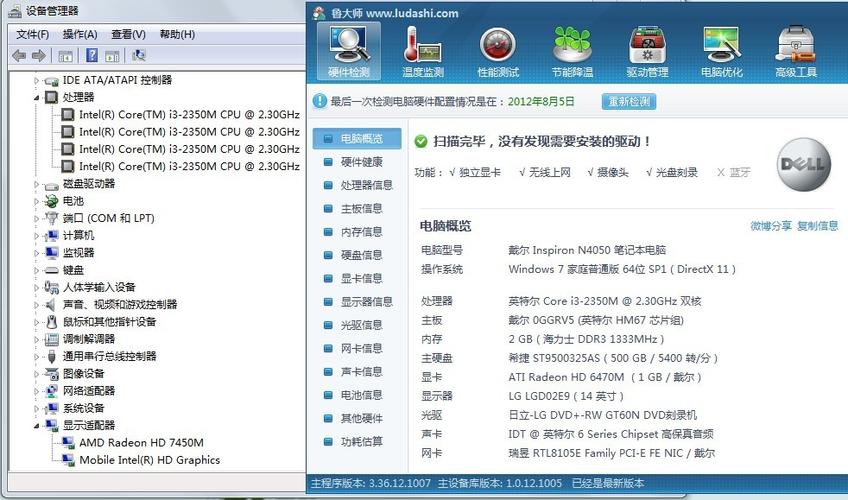Screen dimensions: 848x500
Task: Click the 2012年8月5日 detection date
Action: coord(541,102)
